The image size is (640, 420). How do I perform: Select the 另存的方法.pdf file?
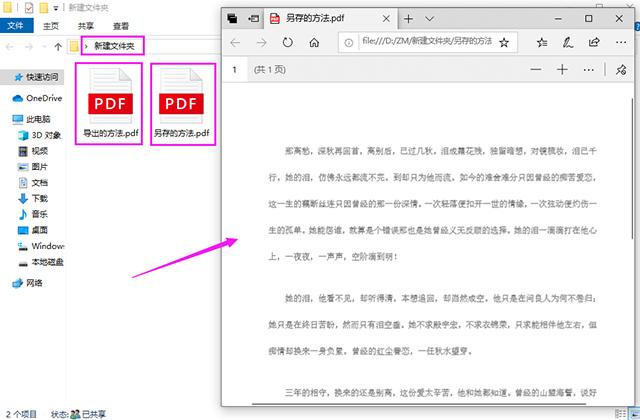[182, 103]
